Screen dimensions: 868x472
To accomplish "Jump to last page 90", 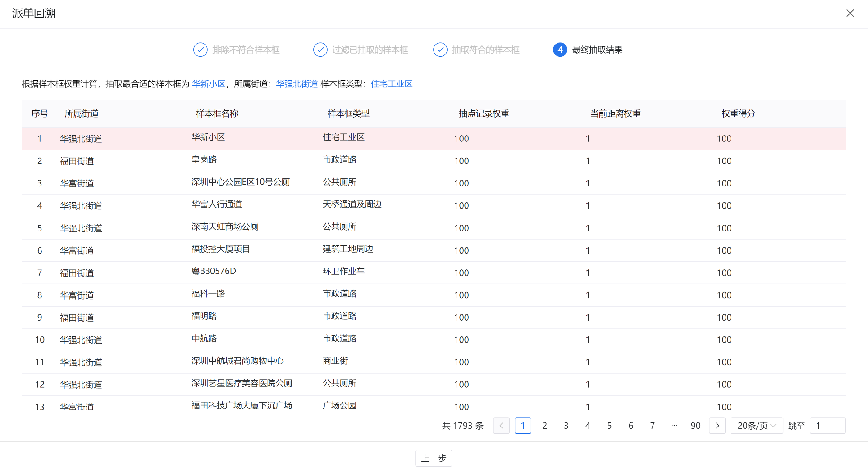I will 695,426.
